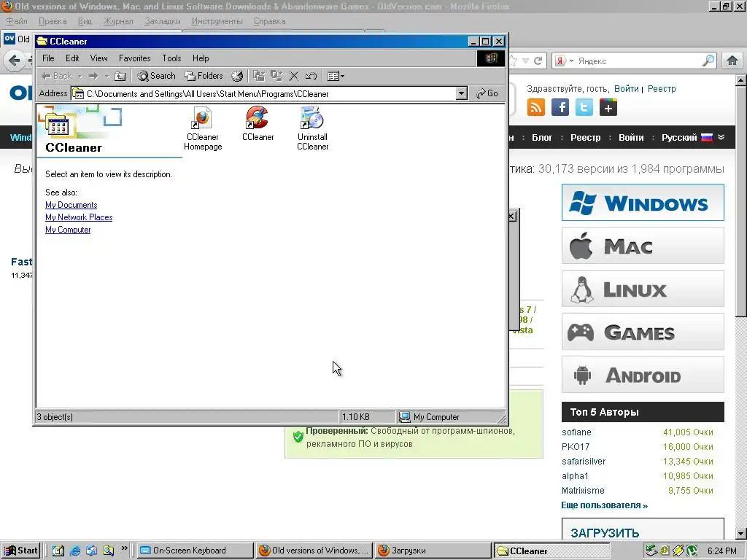This screenshot has width=747, height=560.
Task: Click the Android category banner
Action: (643, 375)
